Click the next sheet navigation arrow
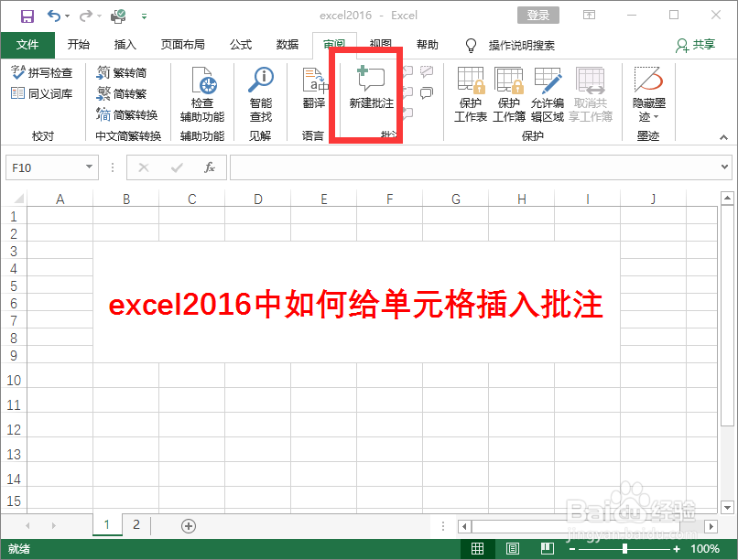 click(54, 525)
